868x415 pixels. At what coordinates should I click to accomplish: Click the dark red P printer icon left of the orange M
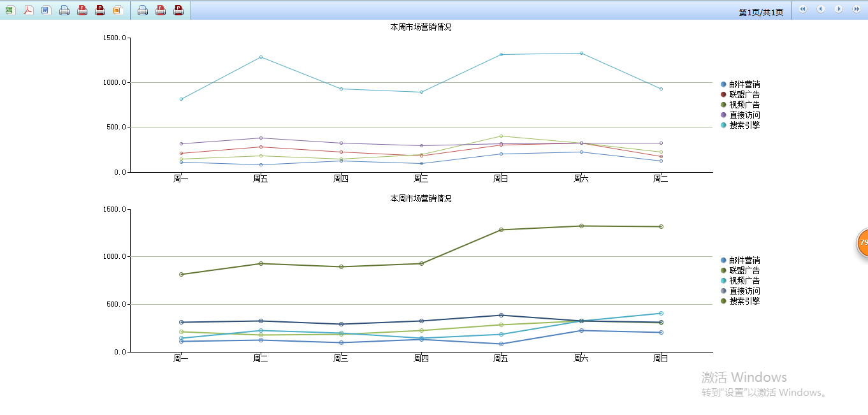pos(100,10)
